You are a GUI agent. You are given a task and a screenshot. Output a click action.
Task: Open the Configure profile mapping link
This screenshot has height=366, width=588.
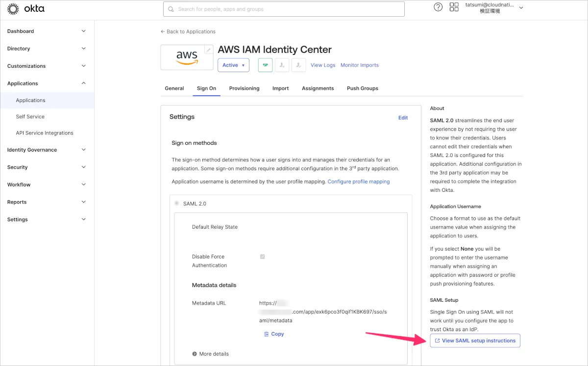click(359, 182)
